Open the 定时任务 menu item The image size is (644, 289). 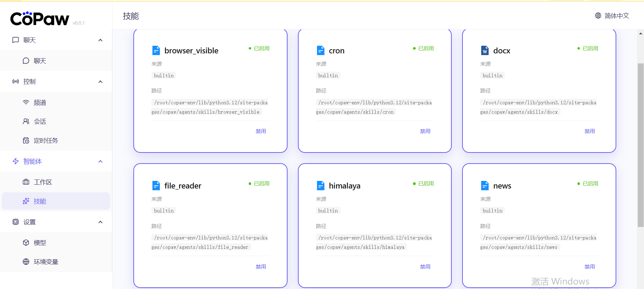coord(56,140)
